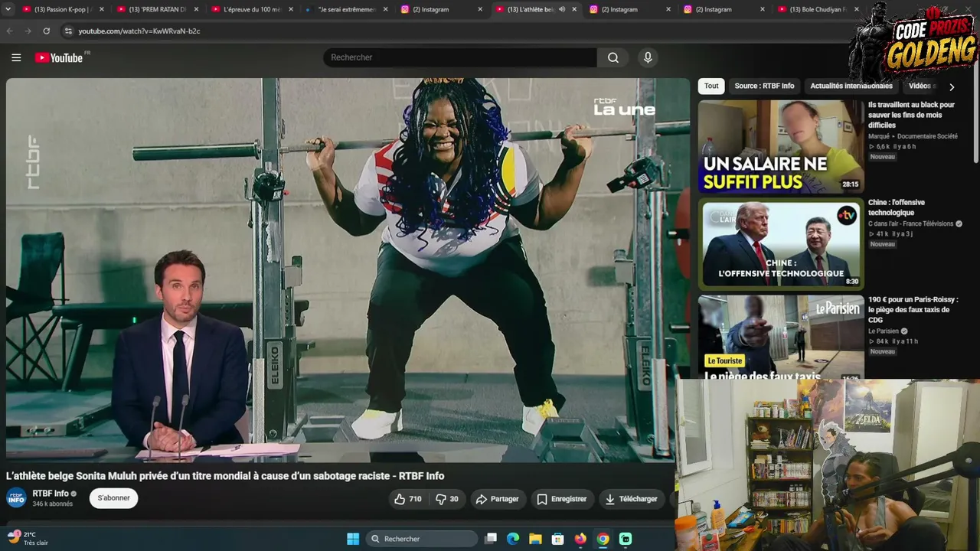Close the 'Je serai extrêmement' tab
980x551 pixels.
coord(385,9)
